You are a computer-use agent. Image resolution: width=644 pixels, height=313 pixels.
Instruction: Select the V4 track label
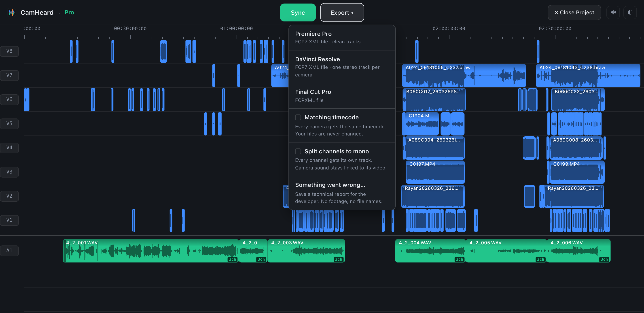(9, 148)
